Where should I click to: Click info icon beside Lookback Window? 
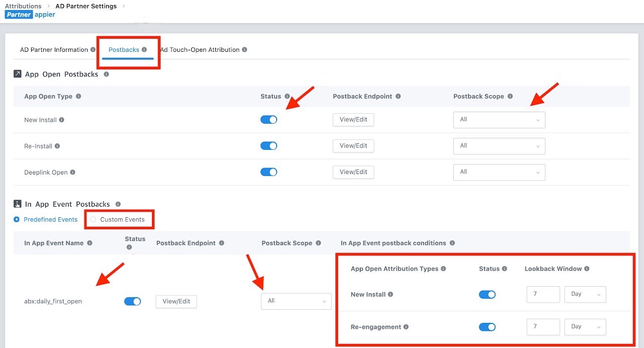click(x=587, y=269)
